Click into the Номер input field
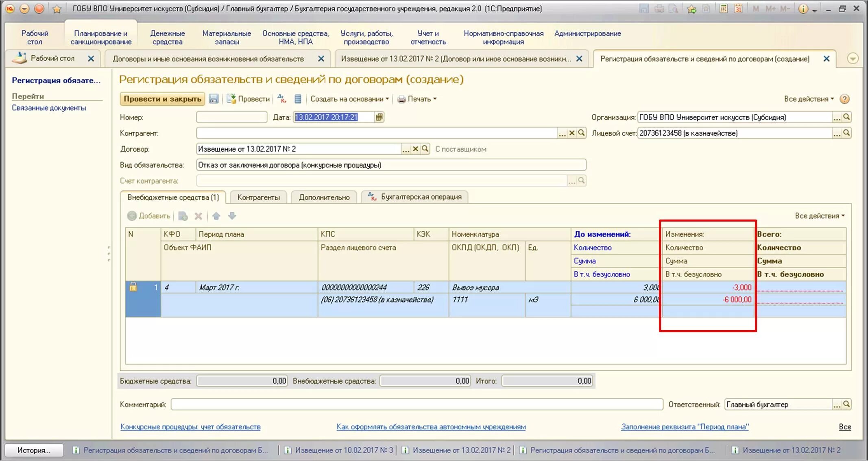 tap(231, 117)
